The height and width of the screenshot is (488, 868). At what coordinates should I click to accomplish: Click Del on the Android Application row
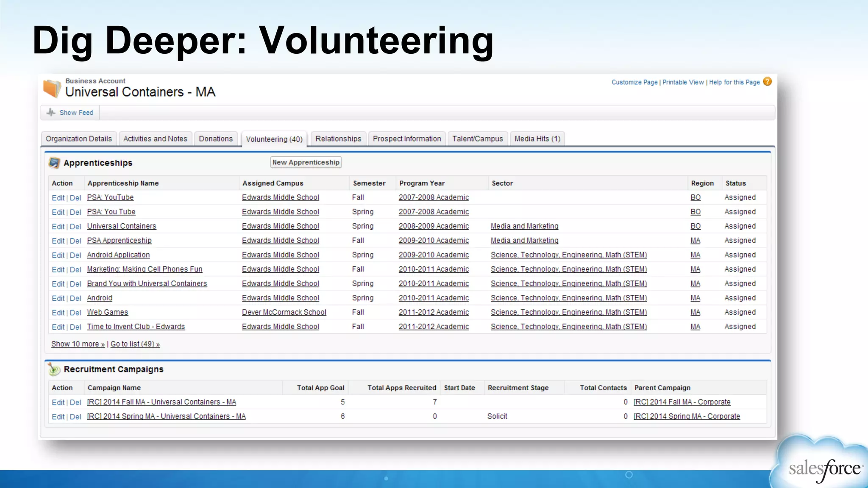coord(75,255)
